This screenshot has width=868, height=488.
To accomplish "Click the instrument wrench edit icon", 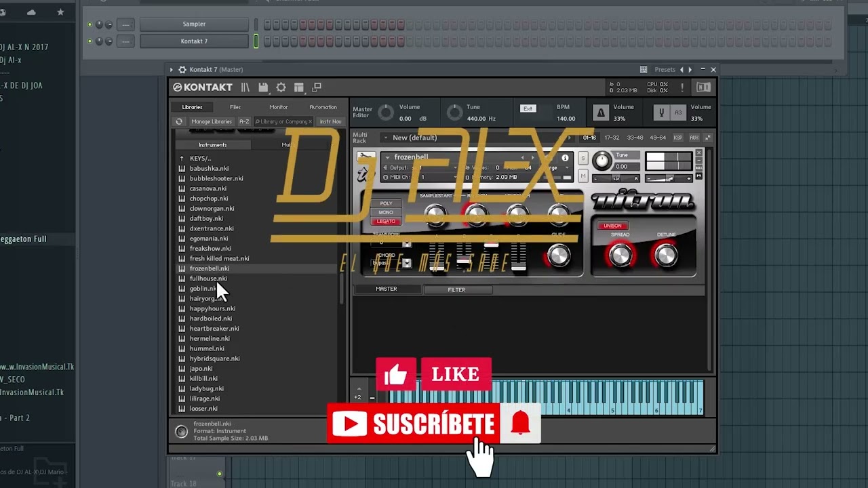I will pos(366,158).
